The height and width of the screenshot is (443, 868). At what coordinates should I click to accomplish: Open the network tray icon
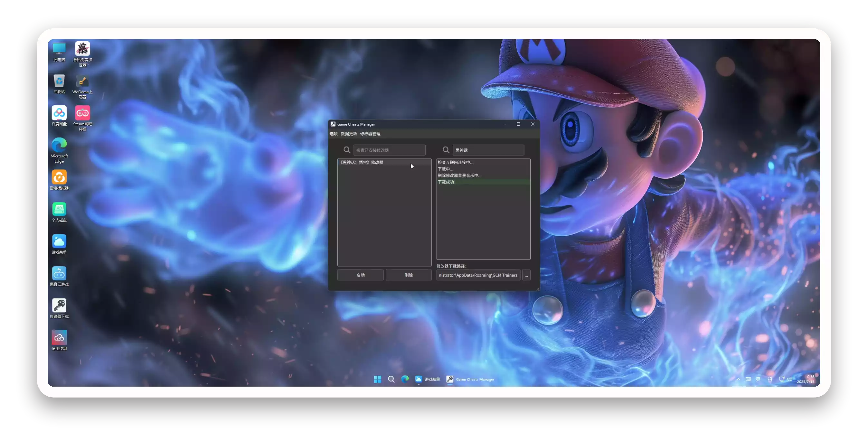pyautogui.click(x=782, y=379)
